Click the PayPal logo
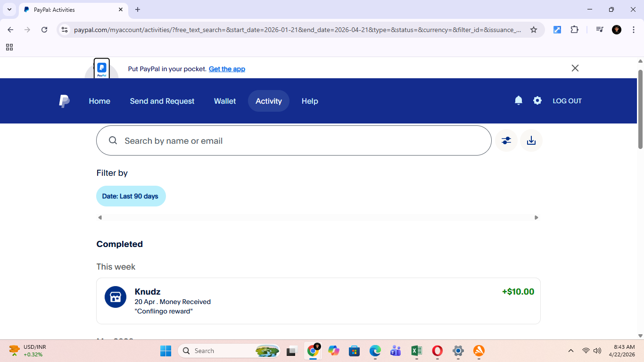Viewport: 644px width, 362px height. [64, 100]
